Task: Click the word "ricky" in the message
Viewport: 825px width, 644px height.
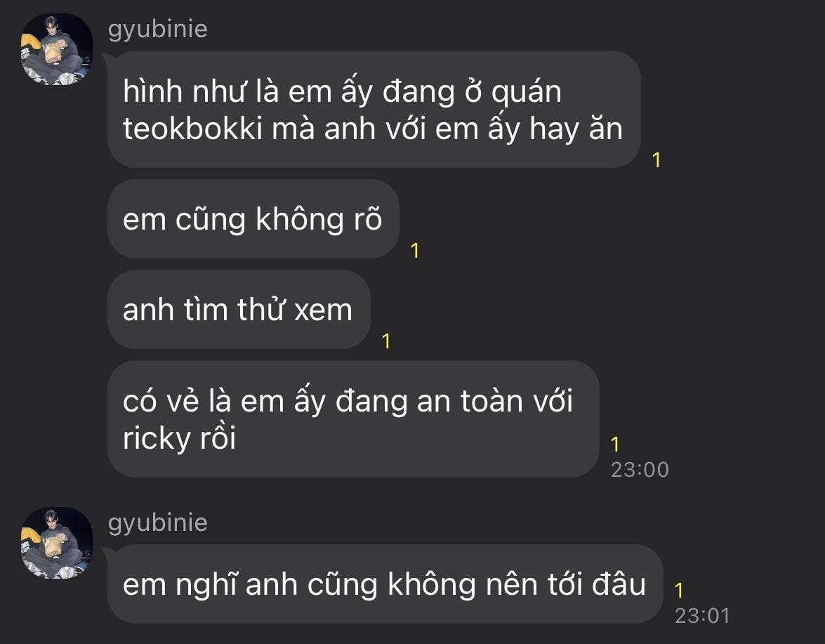Action: tap(149, 438)
